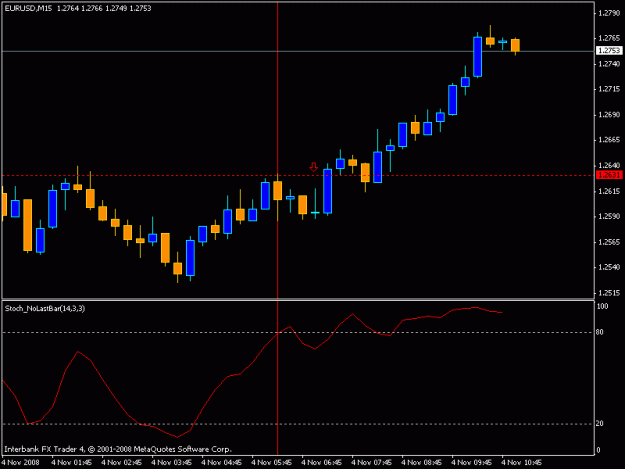This screenshot has width=625, height=469.
Task: Click the 1.2665 price scale value
Action: tap(609, 140)
